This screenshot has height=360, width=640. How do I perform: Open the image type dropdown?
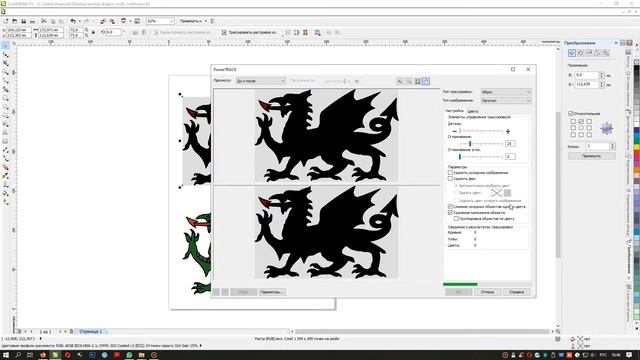506,100
